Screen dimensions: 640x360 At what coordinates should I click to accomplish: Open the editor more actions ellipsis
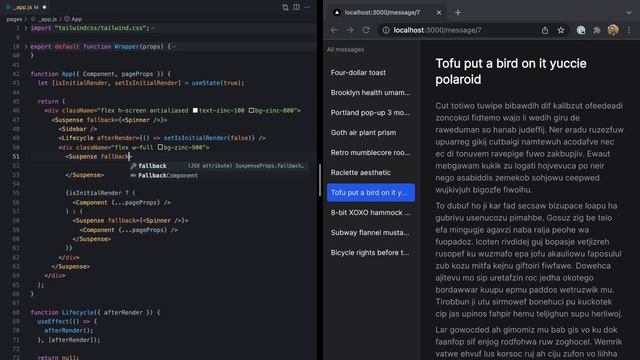(307, 7)
